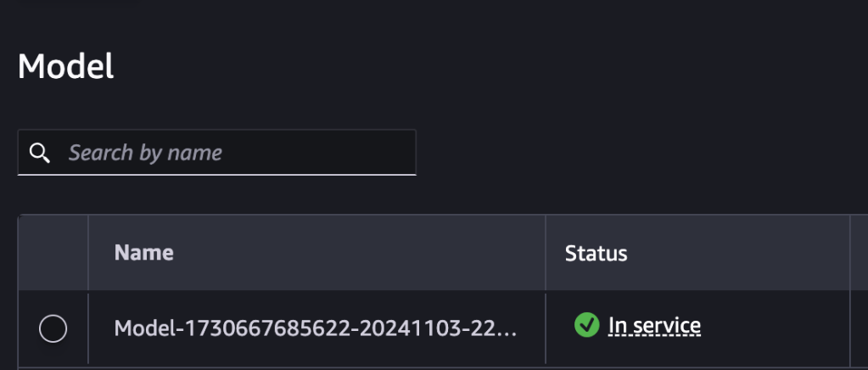Click empty header area right of Name label
The height and width of the screenshot is (370, 868).
(x=356, y=253)
